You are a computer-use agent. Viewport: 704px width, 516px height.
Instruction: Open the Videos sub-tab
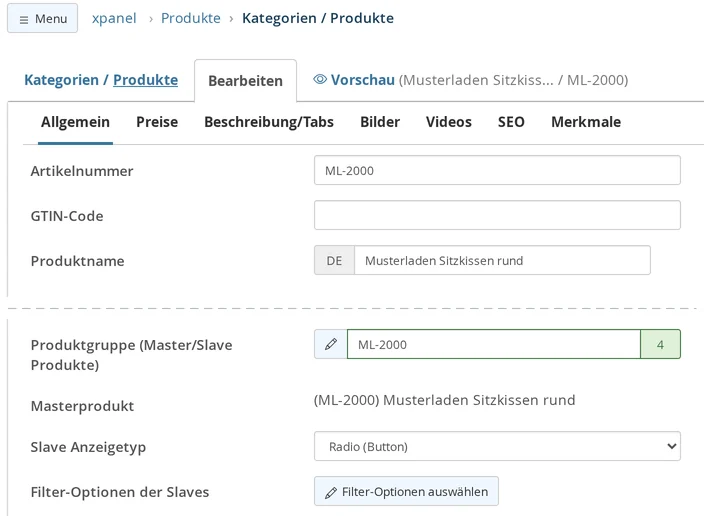449,122
